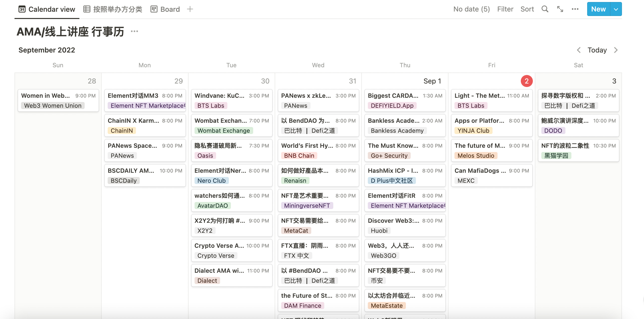The image size is (644, 319).
Task: Click the AvatarDAO tag
Action: pos(213,205)
